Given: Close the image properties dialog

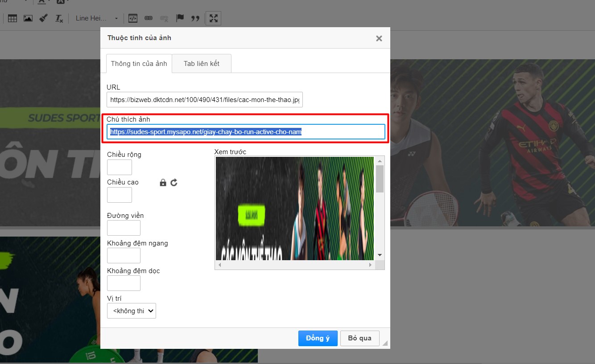Looking at the screenshot, I should click(x=379, y=38).
